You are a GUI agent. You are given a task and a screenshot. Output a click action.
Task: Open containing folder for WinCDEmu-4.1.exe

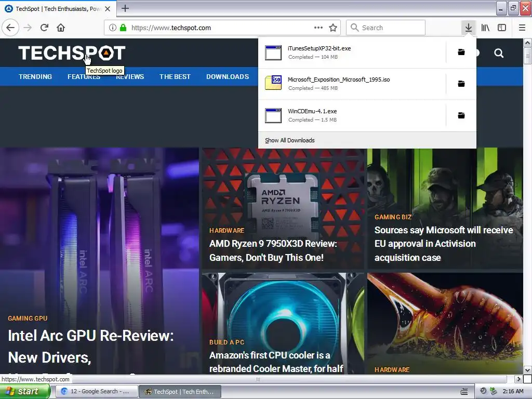tap(461, 115)
